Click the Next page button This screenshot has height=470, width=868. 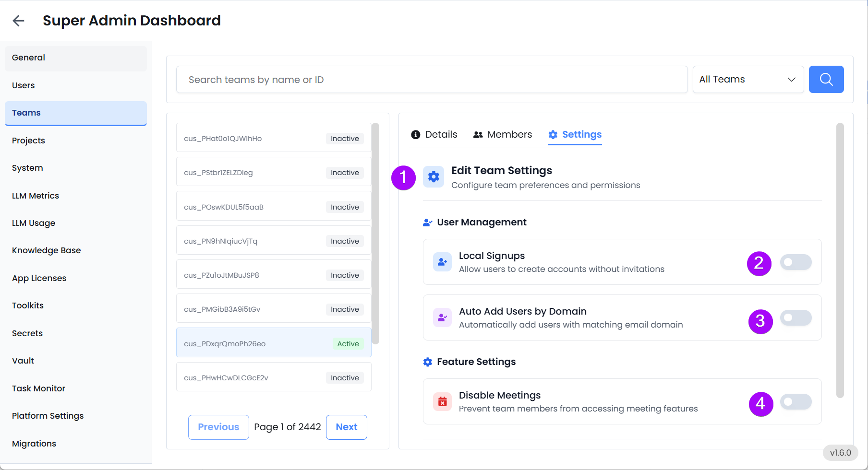347,427
